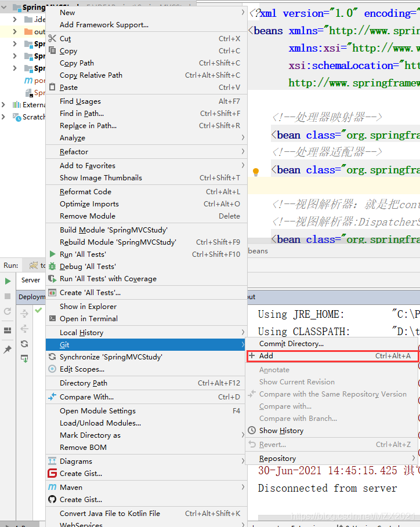Viewport: 420px width, 527px height.
Task: Click the beans breadcrumb below editor
Action: coord(258,250)
